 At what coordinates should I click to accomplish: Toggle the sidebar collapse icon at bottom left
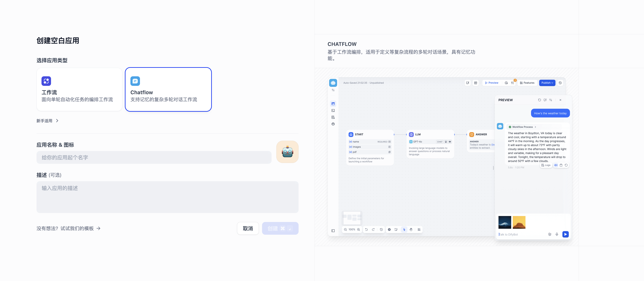tap(333, 231)
